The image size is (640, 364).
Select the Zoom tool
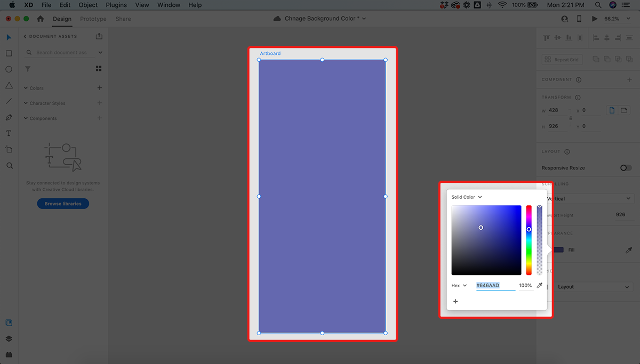click(9, 166)
